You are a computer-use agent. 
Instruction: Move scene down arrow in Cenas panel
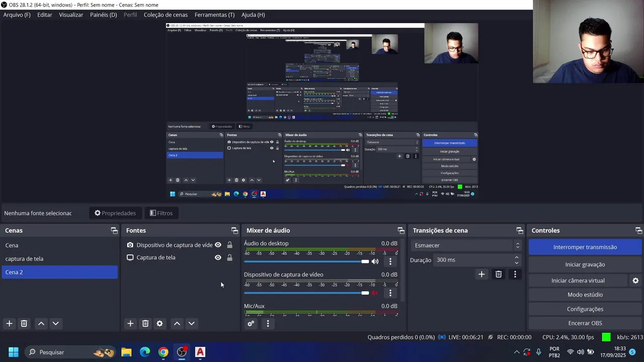(x=56, y=323)
